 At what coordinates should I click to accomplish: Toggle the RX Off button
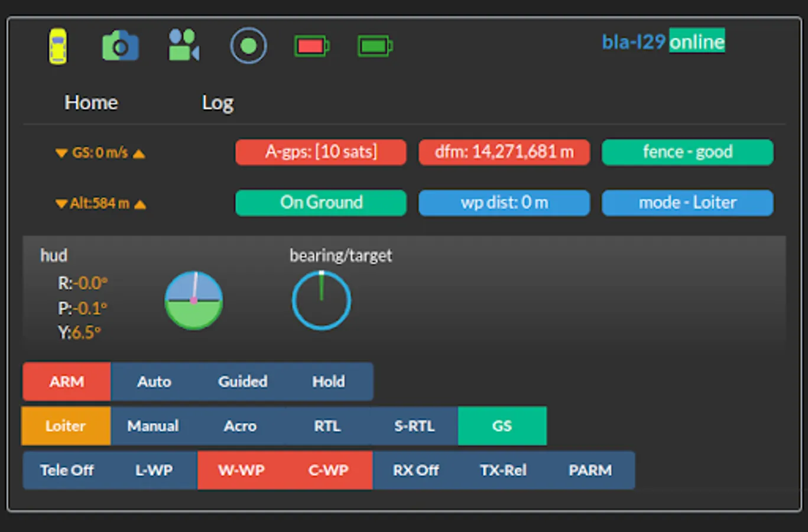(416, 471)
